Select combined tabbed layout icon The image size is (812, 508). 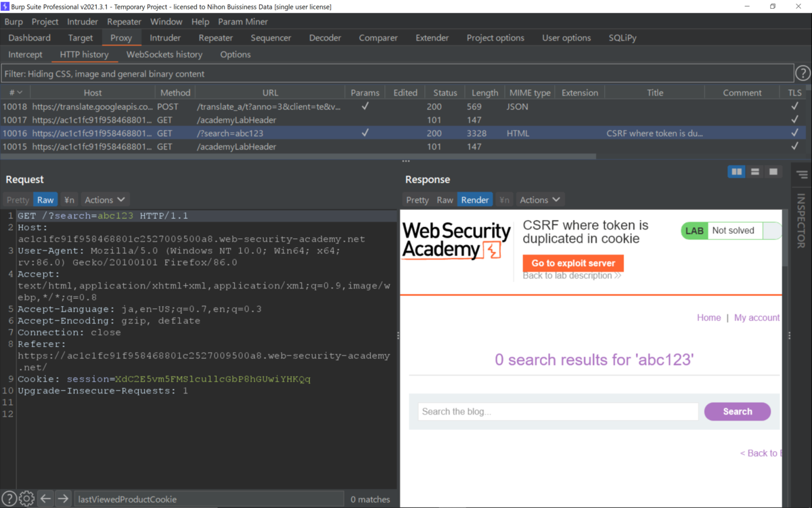[x=773, y=172]
